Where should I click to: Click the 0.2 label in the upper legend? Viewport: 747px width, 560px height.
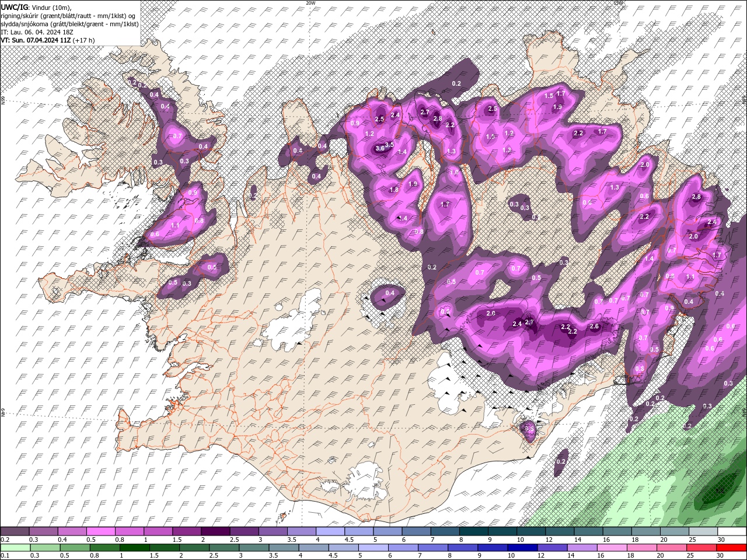pyautogui.click(x=5, y=540)
